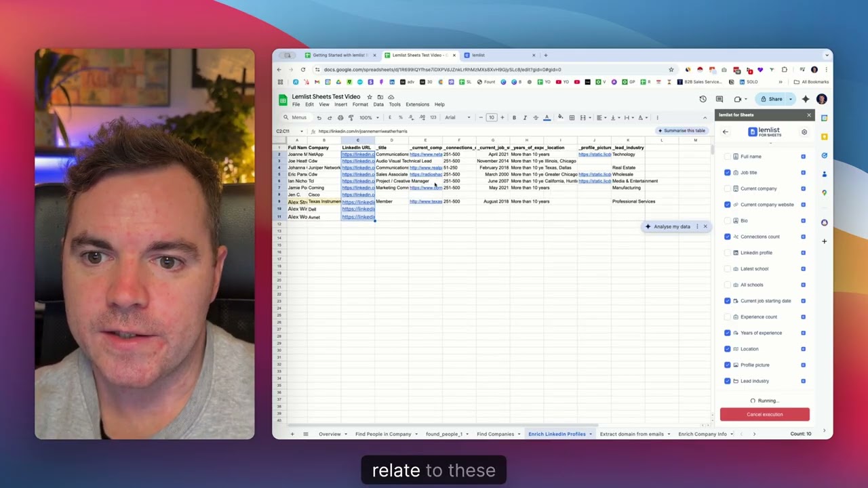This screenshot has width=868, height=488.
Task: Switch to the Getting Started with lemlist browser tab
Action: (x=340, y=55)
